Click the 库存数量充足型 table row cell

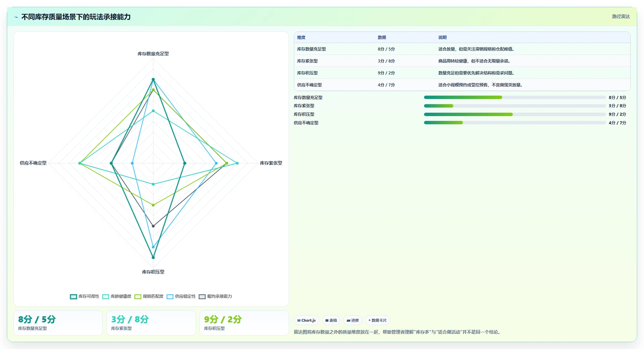[x=312, y=49]
